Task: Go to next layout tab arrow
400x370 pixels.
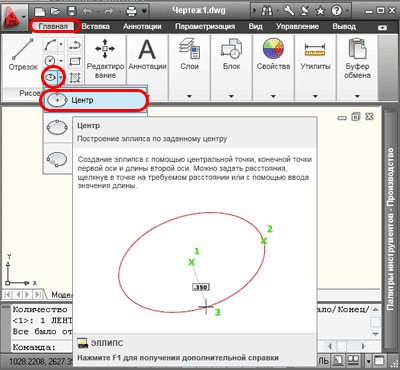Action: coord(28,295)
